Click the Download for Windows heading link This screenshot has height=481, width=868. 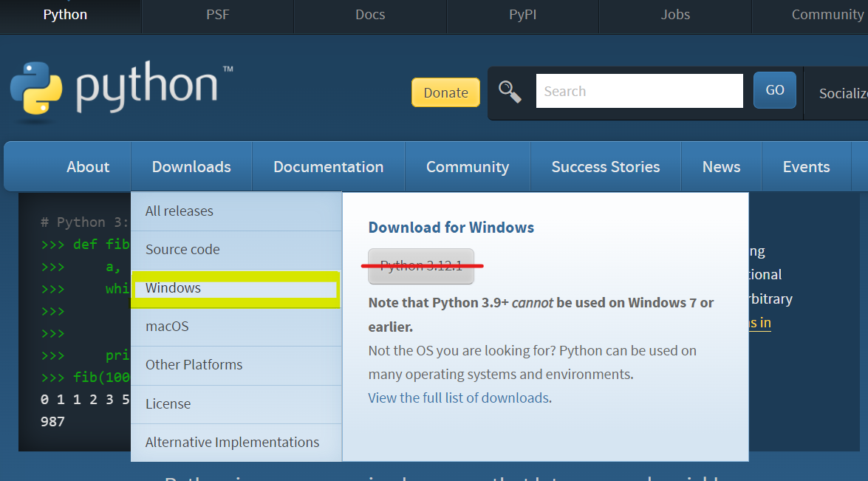(x=451, y=228)
